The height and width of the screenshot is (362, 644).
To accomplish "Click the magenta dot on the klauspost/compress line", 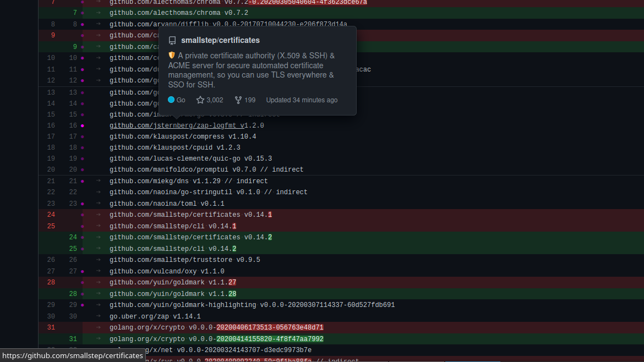I will [x=83, y=136].
